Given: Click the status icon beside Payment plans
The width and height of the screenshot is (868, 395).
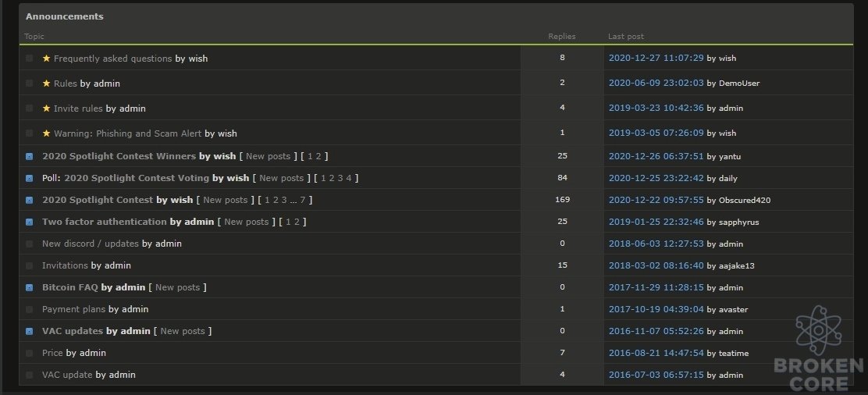Looking at the screenshot, I should [30, 310].
